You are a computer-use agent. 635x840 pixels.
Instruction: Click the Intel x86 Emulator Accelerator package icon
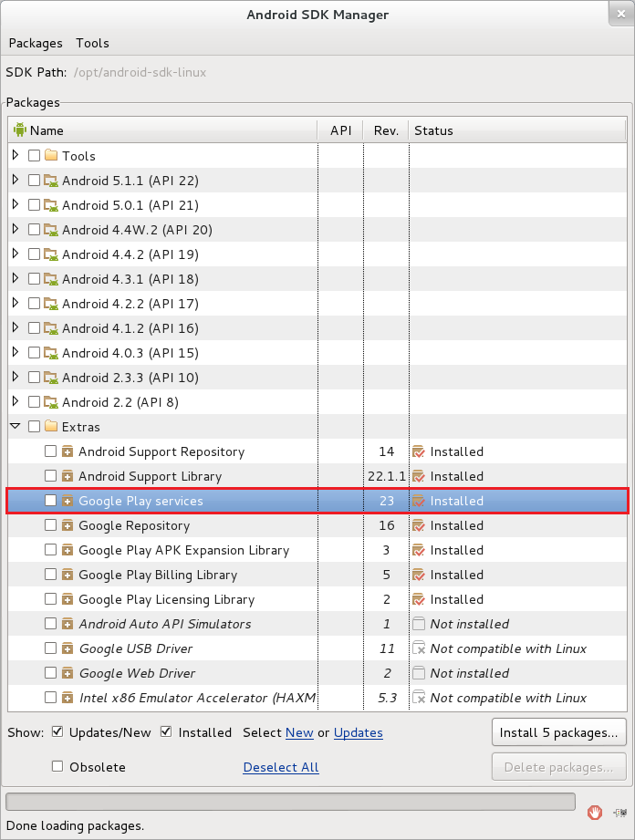coord(68,698)
